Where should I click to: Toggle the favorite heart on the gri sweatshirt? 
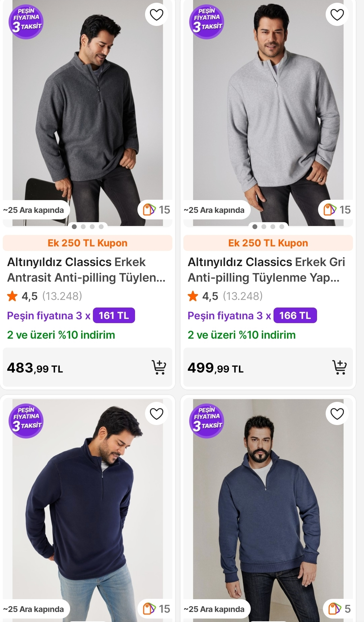pos(337,15)
